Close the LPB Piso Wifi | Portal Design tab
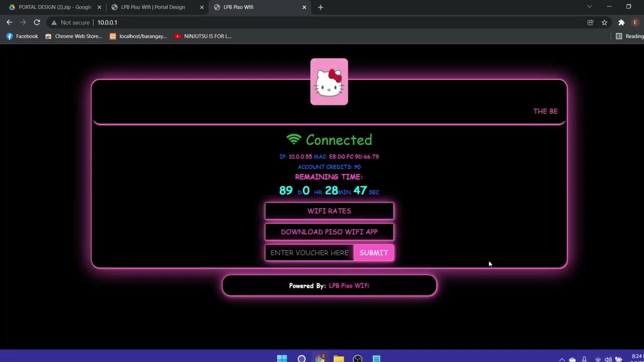The height and width of the screenshot is (362, 644). (202, 7)
